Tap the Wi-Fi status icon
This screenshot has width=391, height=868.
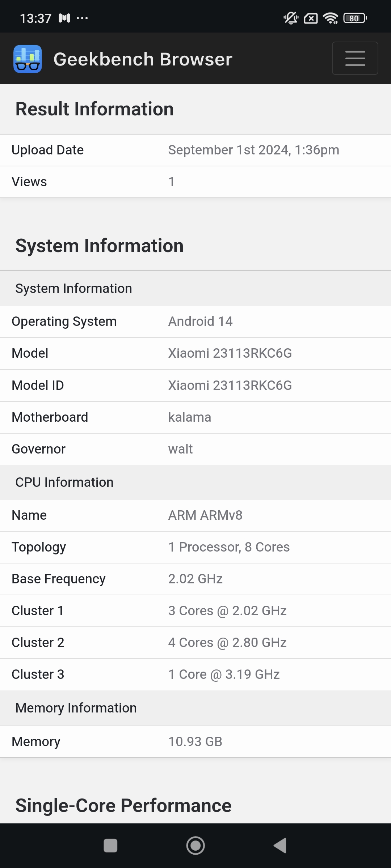(330, 18)
